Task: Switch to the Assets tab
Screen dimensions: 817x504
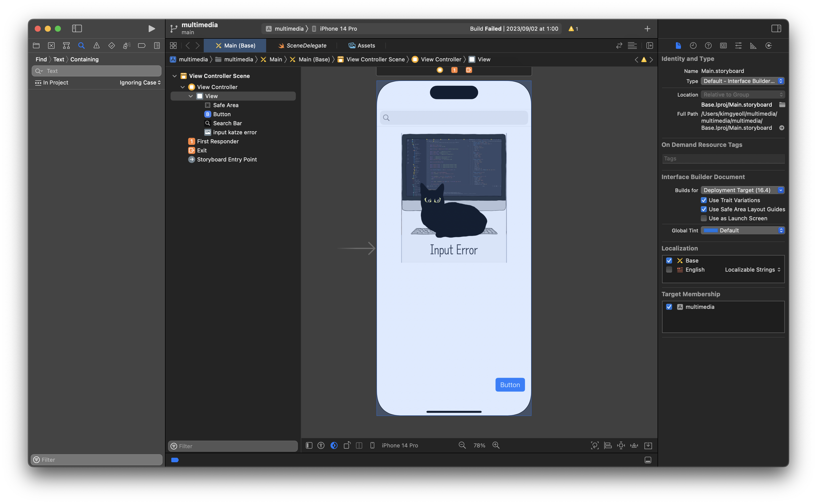Action: 362,45
